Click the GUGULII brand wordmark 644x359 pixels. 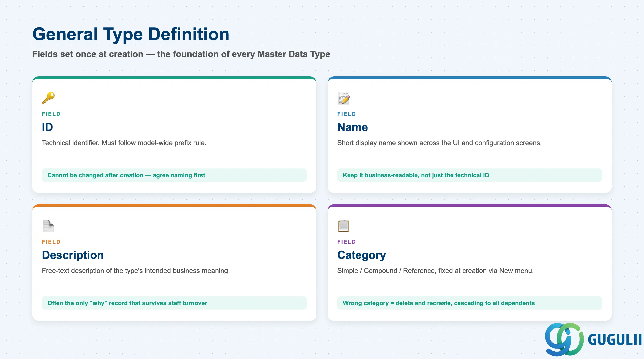pyautogui.click(x=614, y=340)
